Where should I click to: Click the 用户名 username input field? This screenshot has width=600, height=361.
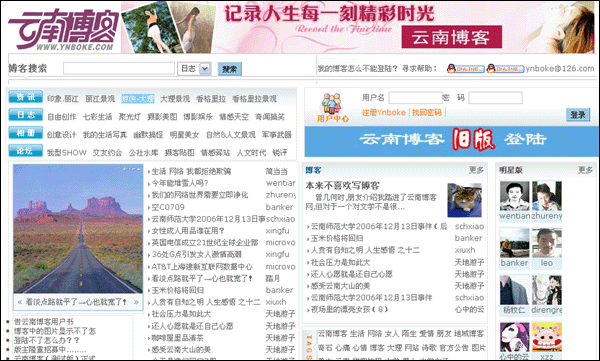coord(416,98)
